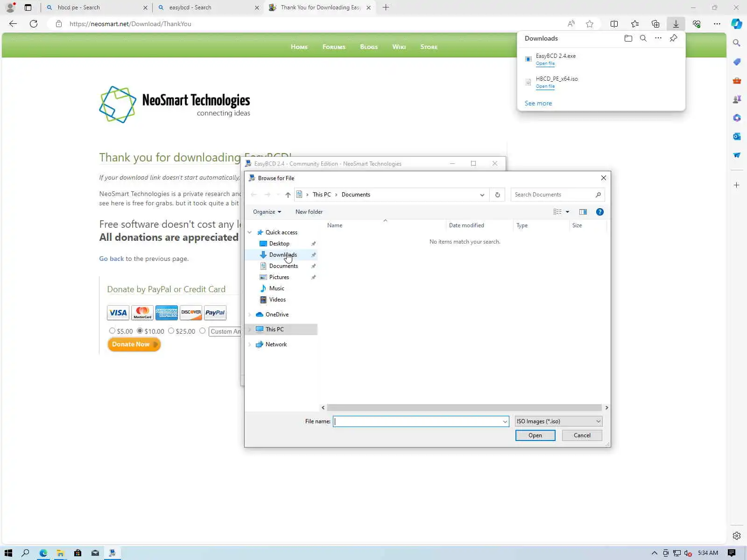
Task: Expand the Network tree node
Action: tap(250, 344)
